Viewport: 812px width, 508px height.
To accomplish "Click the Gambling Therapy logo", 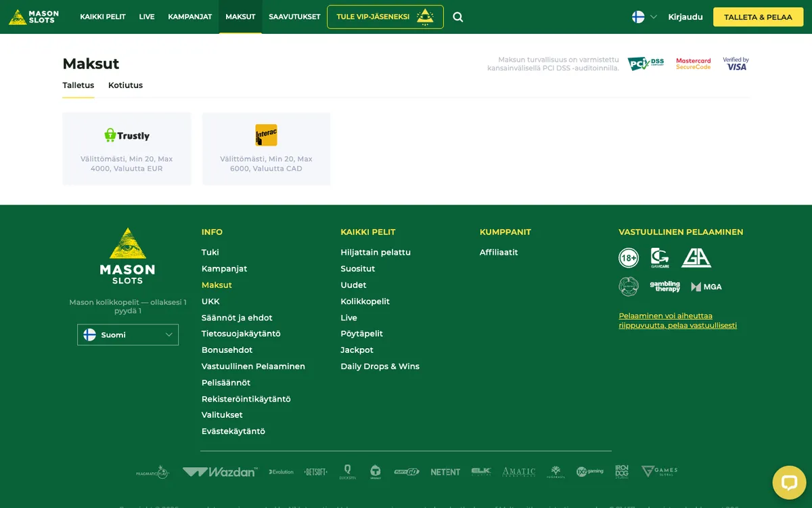I will (x=665, y=287).
